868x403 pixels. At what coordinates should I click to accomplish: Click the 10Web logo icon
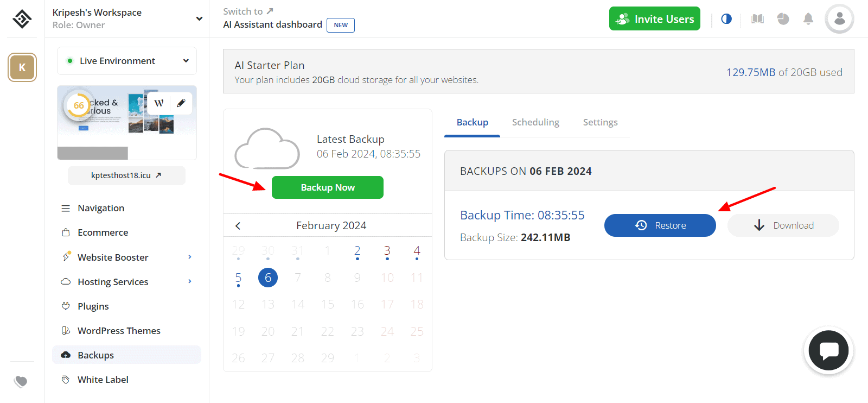click(x=22, y=19)
